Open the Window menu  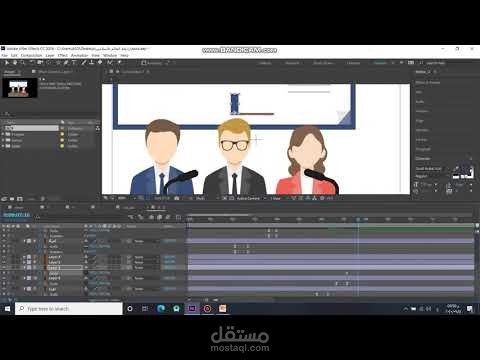[x=110, y=55]
